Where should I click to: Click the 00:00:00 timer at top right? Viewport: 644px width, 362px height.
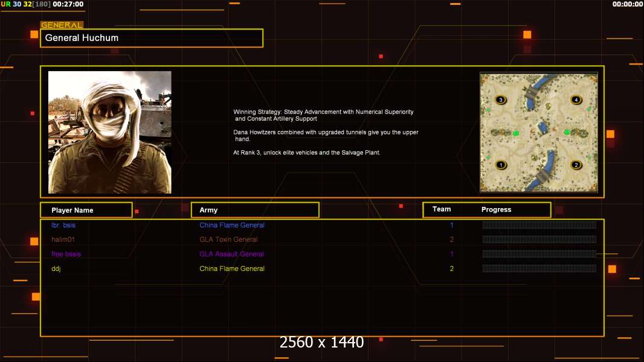tap(628, 4)
